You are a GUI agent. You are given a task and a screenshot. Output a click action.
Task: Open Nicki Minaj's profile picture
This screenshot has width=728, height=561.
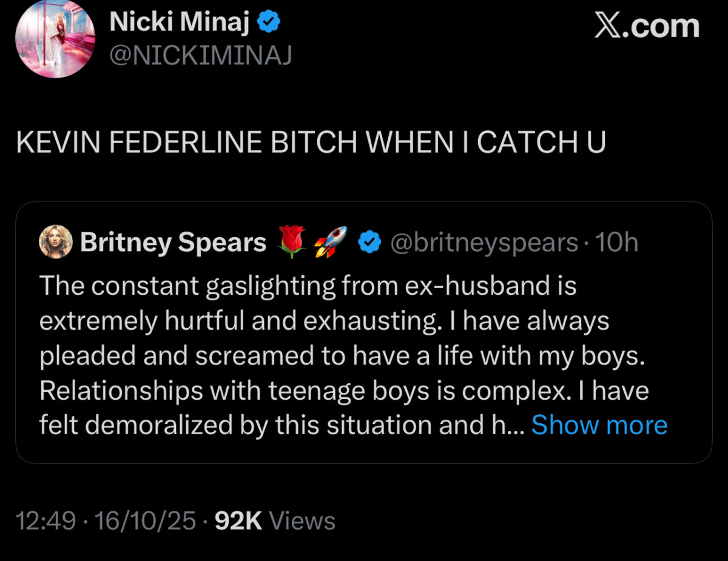55,38
